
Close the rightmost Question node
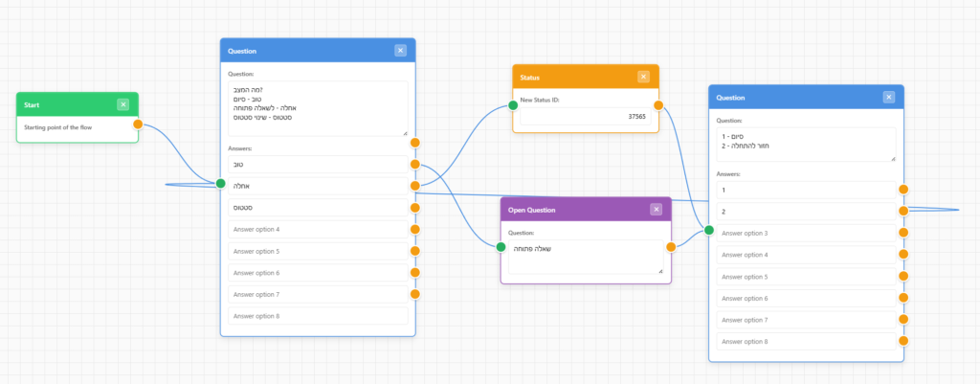click(888, 97)
